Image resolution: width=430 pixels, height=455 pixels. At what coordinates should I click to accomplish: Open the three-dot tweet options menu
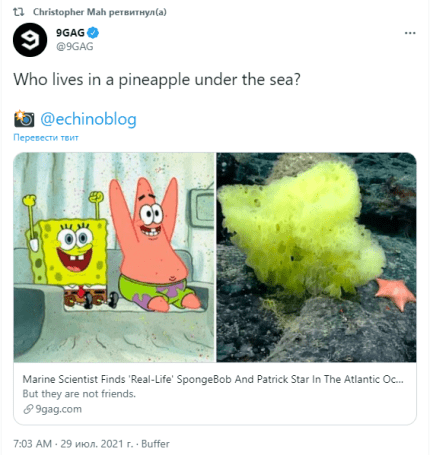coord(410,33)
